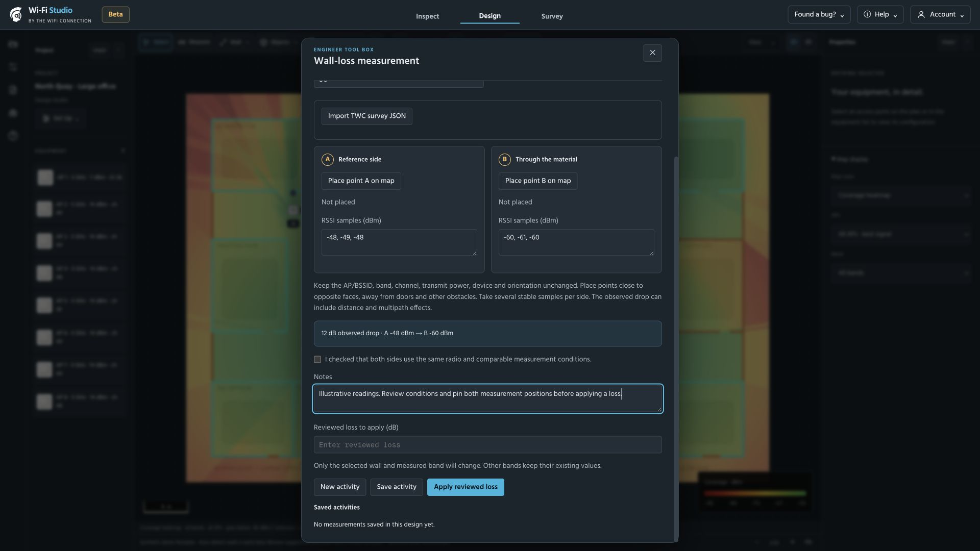Click the Account user icon

point(921,15)
